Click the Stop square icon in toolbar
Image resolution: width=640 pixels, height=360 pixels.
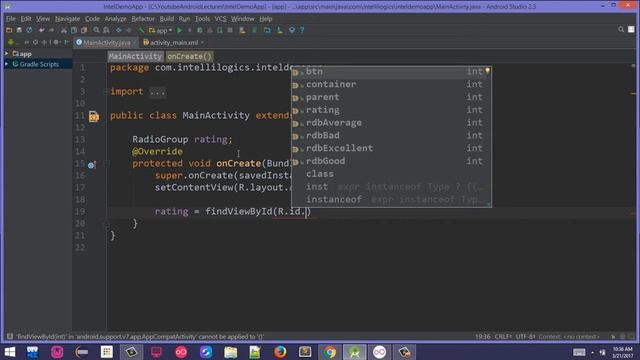tap(230, 30)
